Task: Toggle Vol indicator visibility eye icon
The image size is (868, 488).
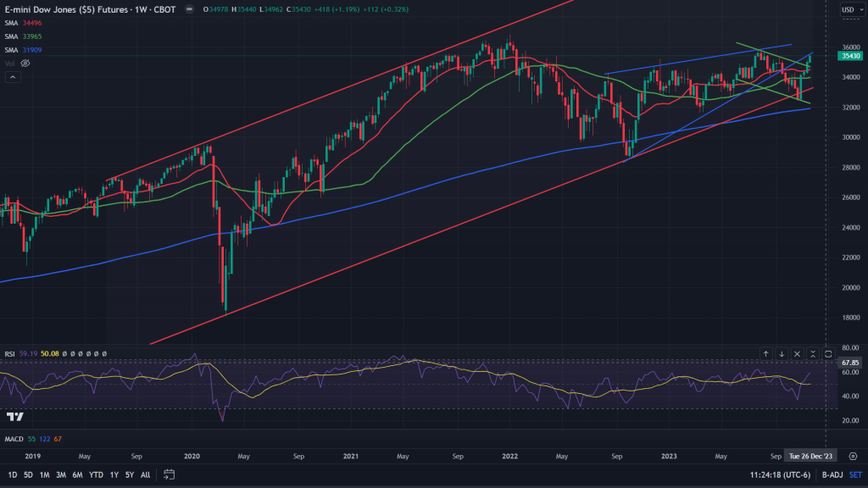Action: pos(25,64)
